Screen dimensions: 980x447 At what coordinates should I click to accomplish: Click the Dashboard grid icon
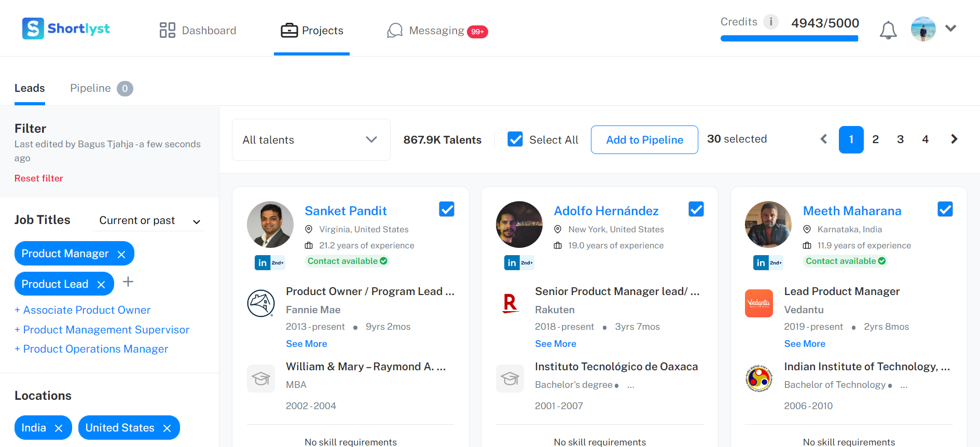(167, 30)
